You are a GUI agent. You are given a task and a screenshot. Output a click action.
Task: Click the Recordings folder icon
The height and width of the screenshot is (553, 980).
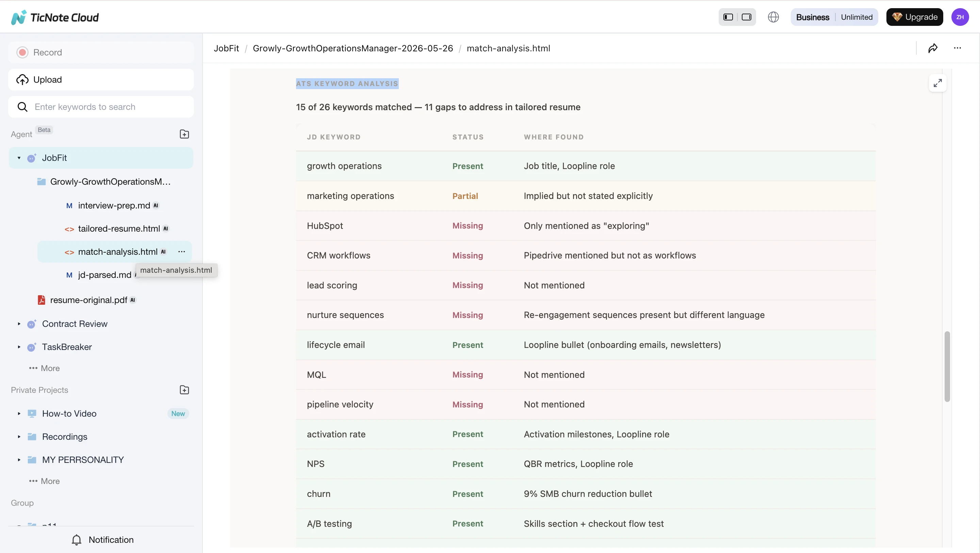point(32,437)
